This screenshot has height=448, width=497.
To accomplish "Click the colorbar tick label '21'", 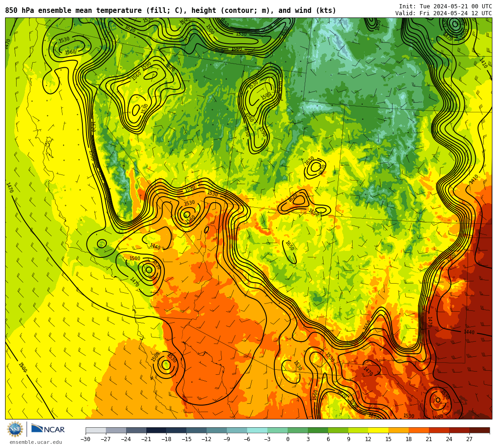I will pyautogui.click(x=429, y=439).
